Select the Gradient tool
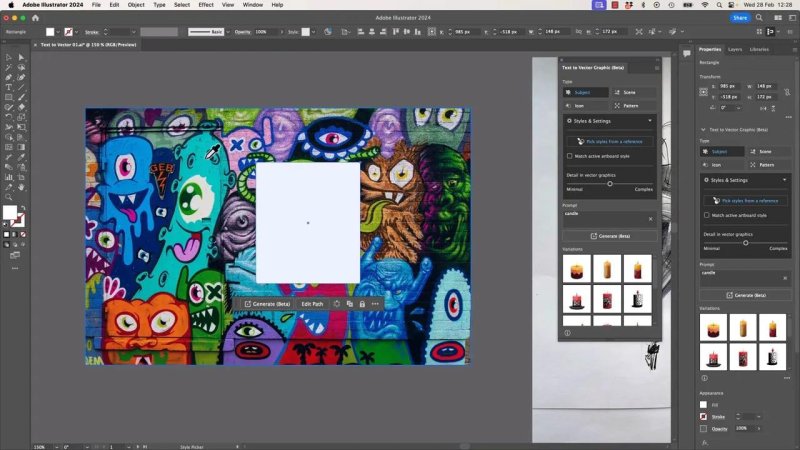This screenshot has width=800, height=450. pos(21,147)
